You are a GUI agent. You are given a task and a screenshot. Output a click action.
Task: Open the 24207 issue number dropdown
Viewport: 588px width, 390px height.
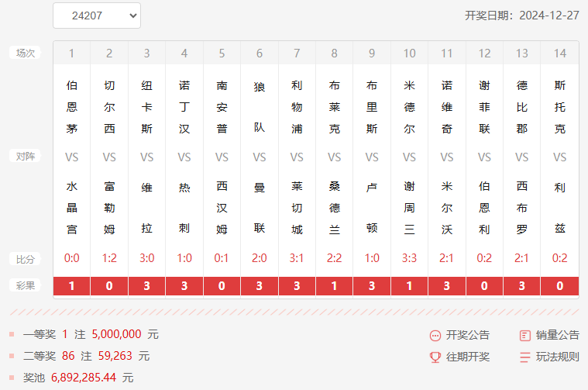point(97,16)
